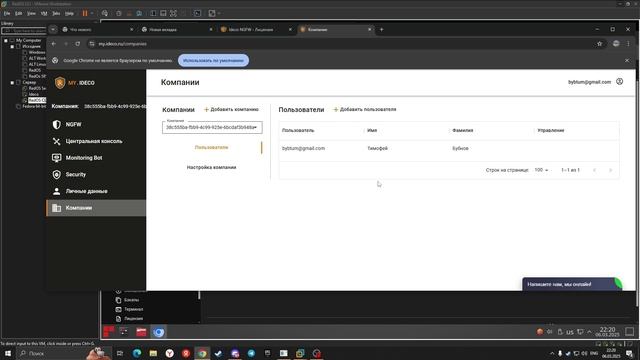The width and height of the screenshot is (640, 360).
Task: Open rows per page 100 dropdown
Action: [541, 170]
